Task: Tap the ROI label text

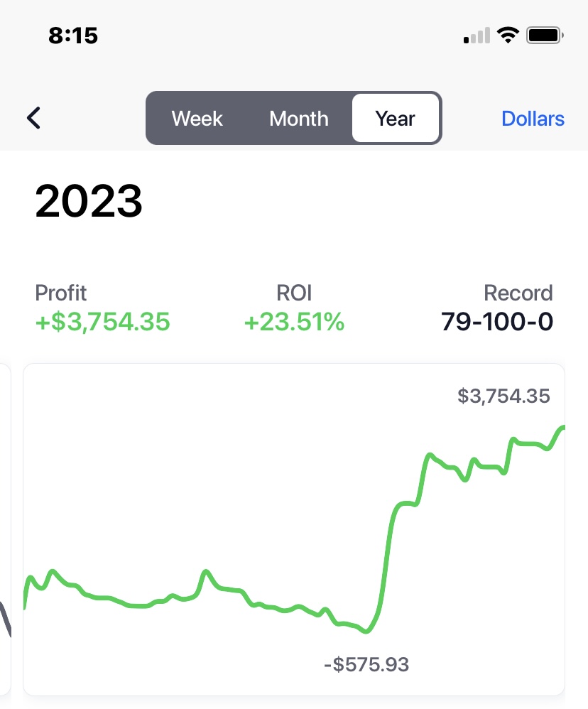Action: [x=294, y=293]
